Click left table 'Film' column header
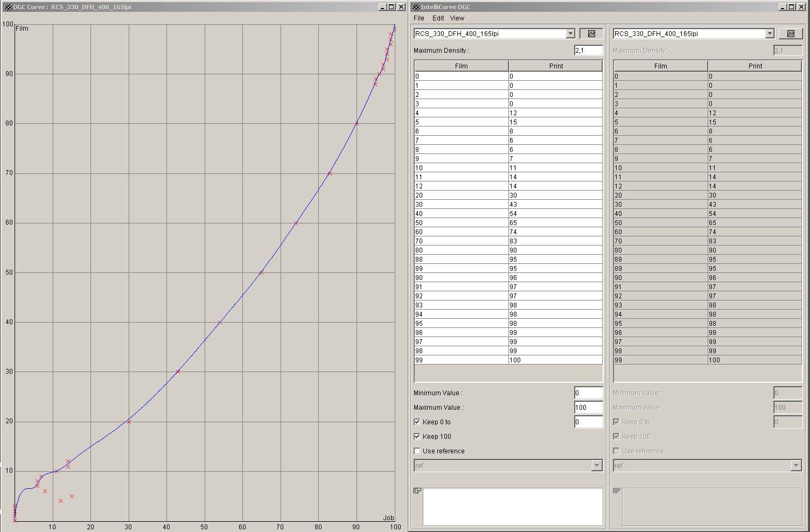Screen dimensions: 810x532 tap(462, 66)
